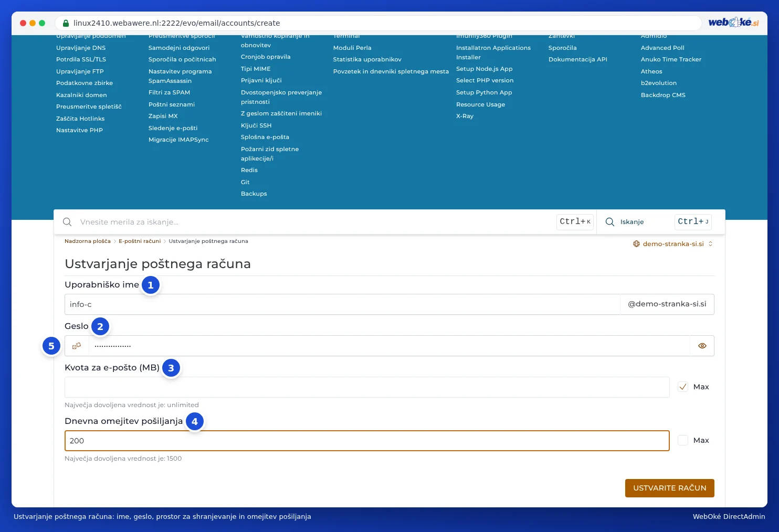Viewport: 779px width, 532px height.
Task: Open Upravljanje DNS menu link
Action: pyautogui.click(x=81, y=48)
